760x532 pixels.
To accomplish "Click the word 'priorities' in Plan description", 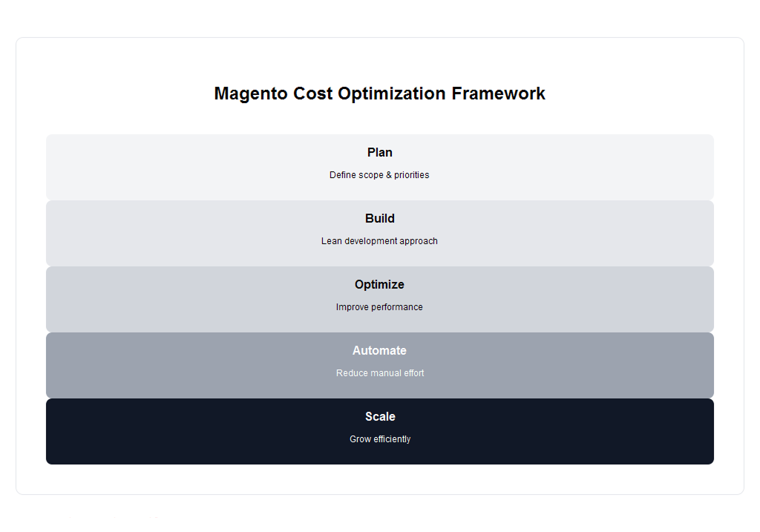I will [x=412, y=175].
